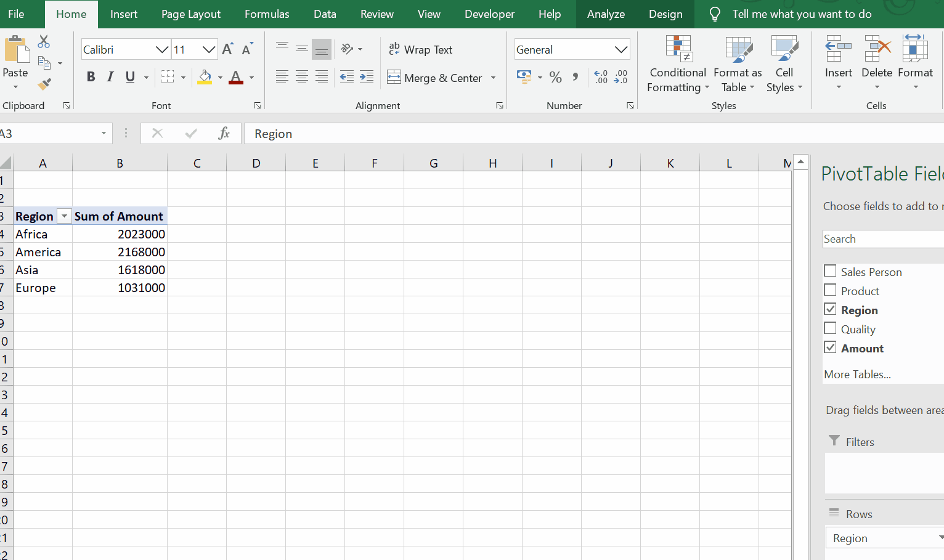
Task: Uncheck the Amount field checkbox
Action: [830, 347]
